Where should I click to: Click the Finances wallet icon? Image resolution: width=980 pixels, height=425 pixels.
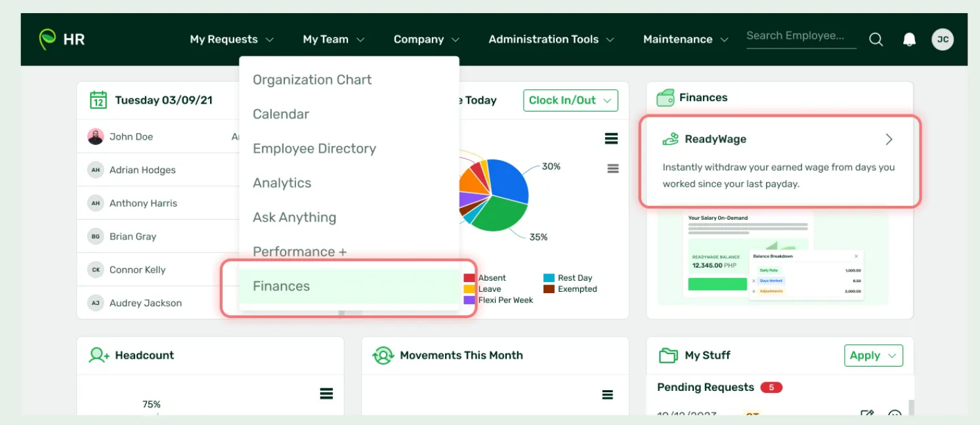(666, 98)
